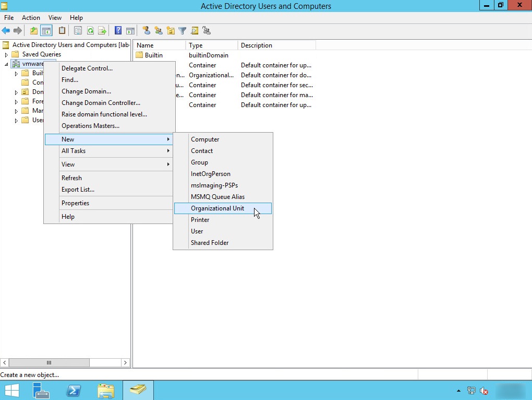The width and height of the screenshot is (532, 400).
Task: Open the Windows Start menu
Action: (11, 390)
